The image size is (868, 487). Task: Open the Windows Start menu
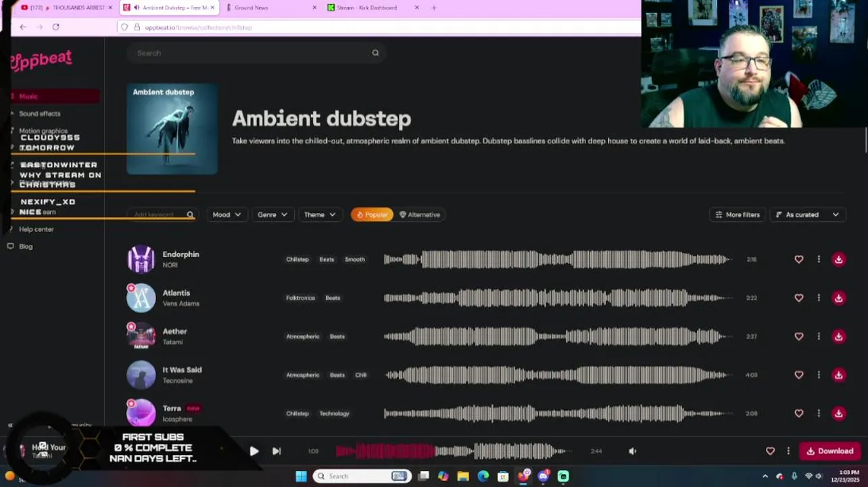[x=301, y=476]
